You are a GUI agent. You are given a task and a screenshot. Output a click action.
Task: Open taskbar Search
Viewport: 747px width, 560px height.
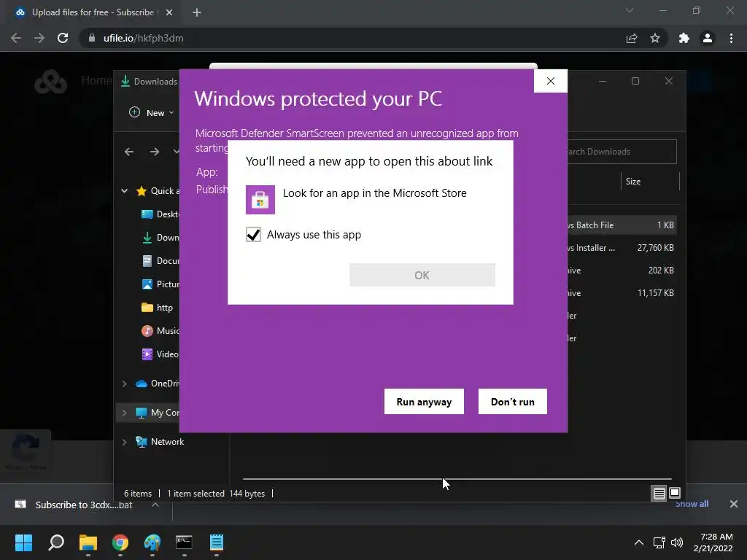[56, 542]
